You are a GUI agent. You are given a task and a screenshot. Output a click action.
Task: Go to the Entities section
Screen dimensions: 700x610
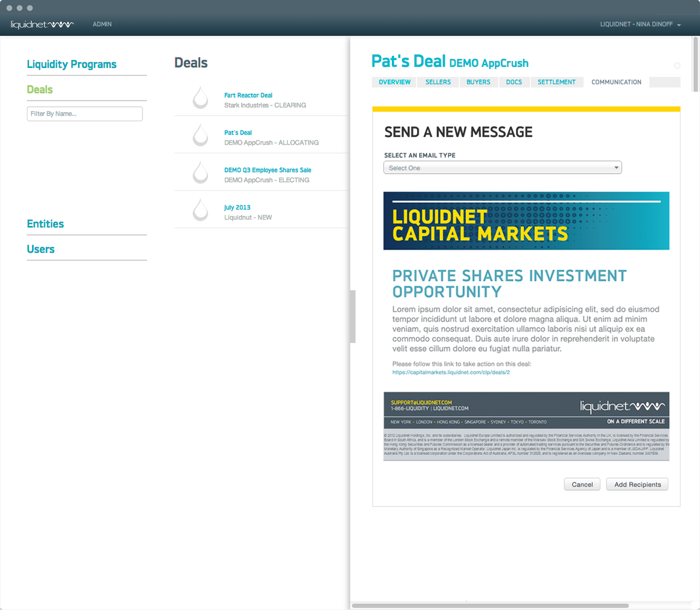tap(45, 224)
